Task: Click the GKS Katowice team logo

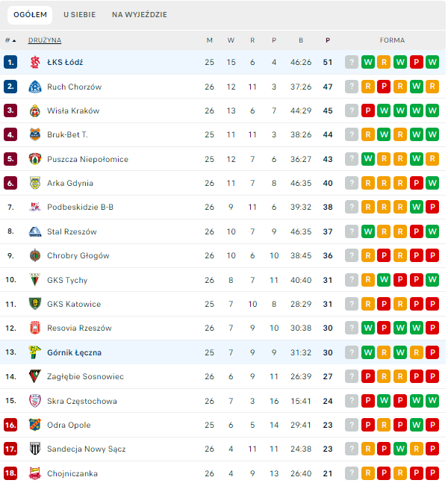Action: [34, 304]
